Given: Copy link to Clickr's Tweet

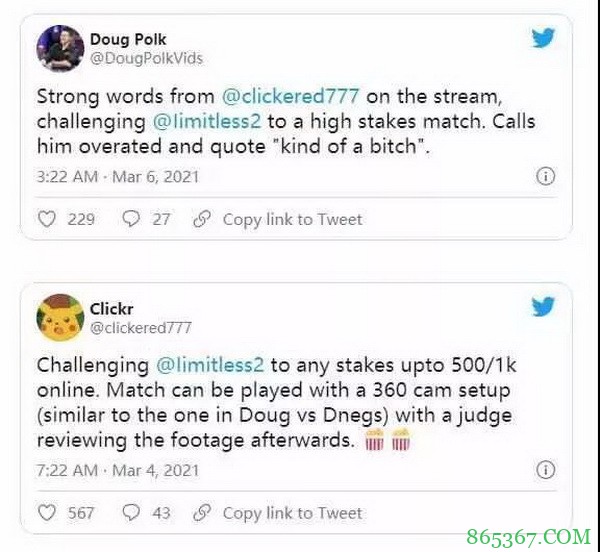Looking at the screenshot, I should click(292, 513).
